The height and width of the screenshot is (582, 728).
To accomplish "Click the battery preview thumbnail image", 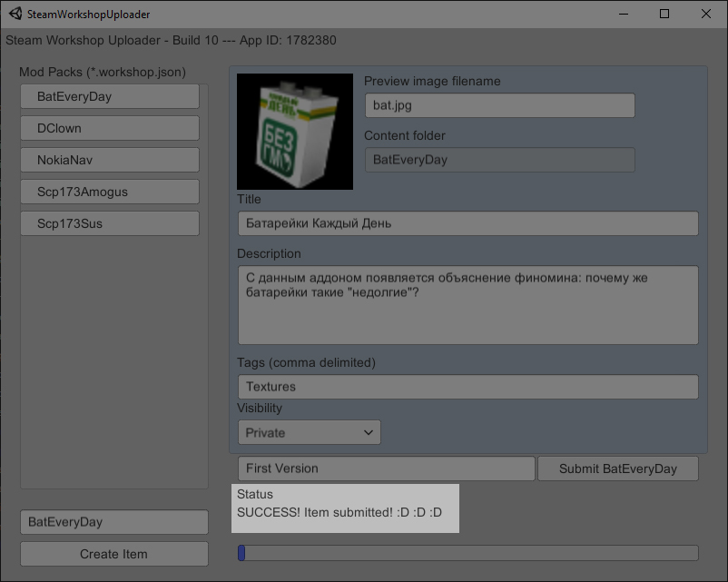I will (295, 132).
